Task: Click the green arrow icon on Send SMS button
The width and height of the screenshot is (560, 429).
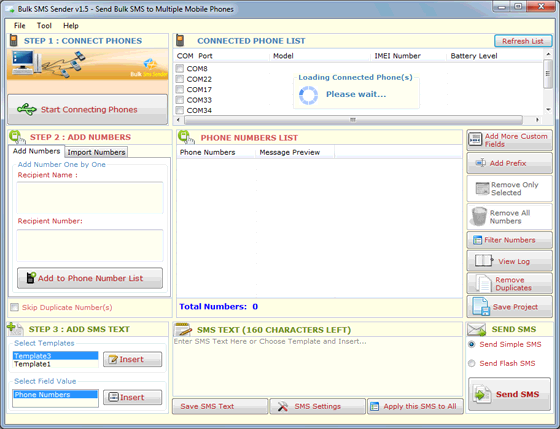Action: click(481, 394)
